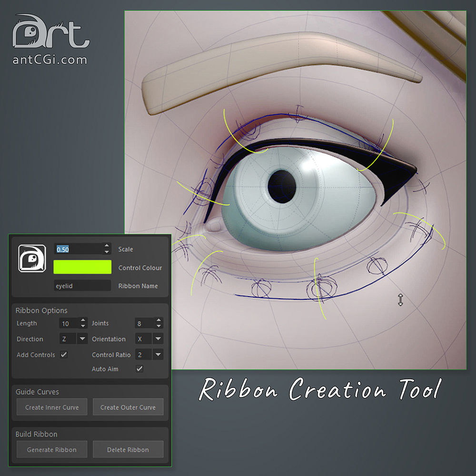The height and width of the screenshot is (476, 476).
Task: Click the Control Colour label text
Action: click(x=140, y=268)
